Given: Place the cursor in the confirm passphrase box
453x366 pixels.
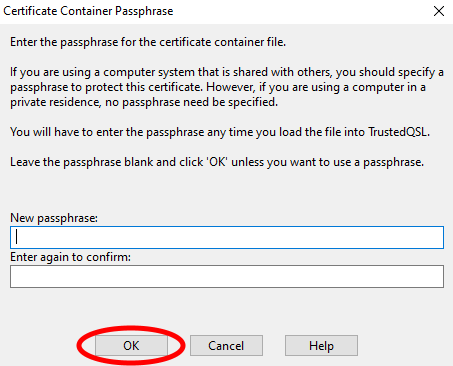Looking at the screenshot, I should click(x=227, y=277).
